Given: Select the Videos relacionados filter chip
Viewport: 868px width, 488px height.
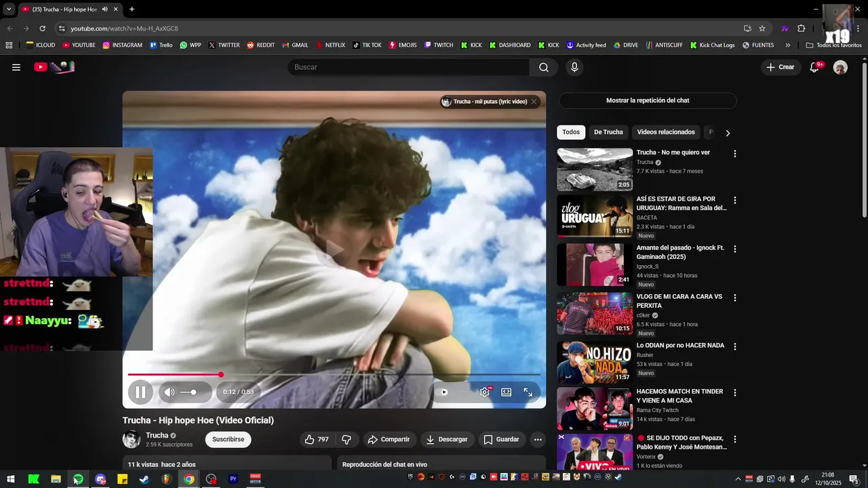Looking at the screenshot, I should coord(666,132).
